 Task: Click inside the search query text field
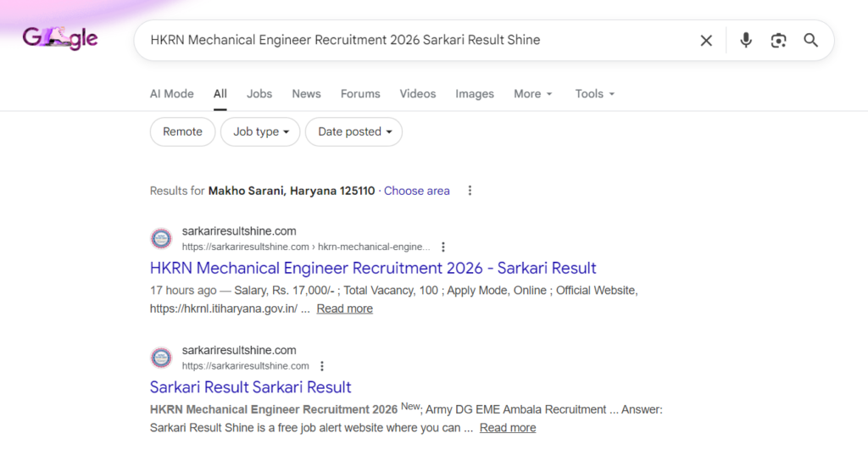(415, 41)
